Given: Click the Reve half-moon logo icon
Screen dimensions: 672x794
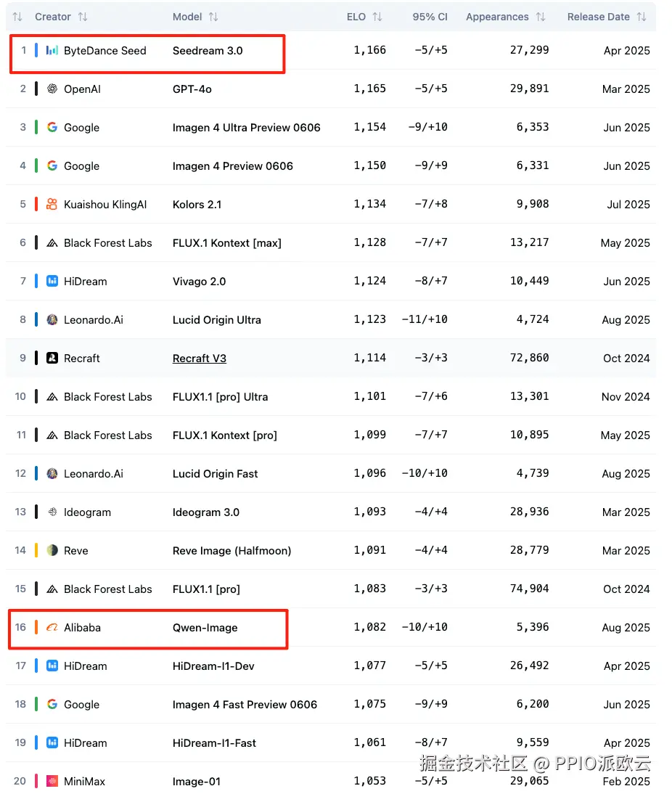Looking at the screenshot, I should [52, 550].
